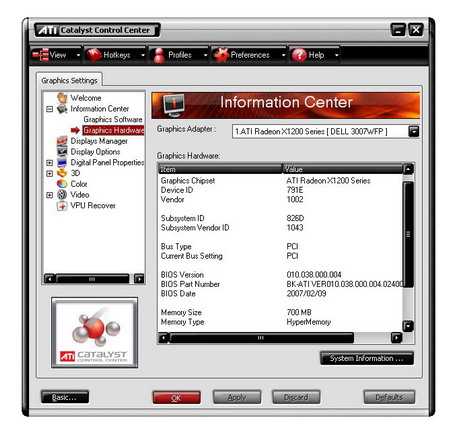The width and height of the screenshot is (450, 431).
Task: Select Color tree item
Action: click(79, 184)
